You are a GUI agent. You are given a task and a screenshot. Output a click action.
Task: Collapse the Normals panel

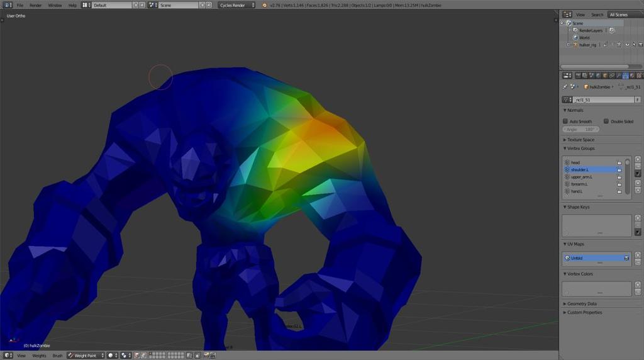pyautogui.click(x=574, y=111)
